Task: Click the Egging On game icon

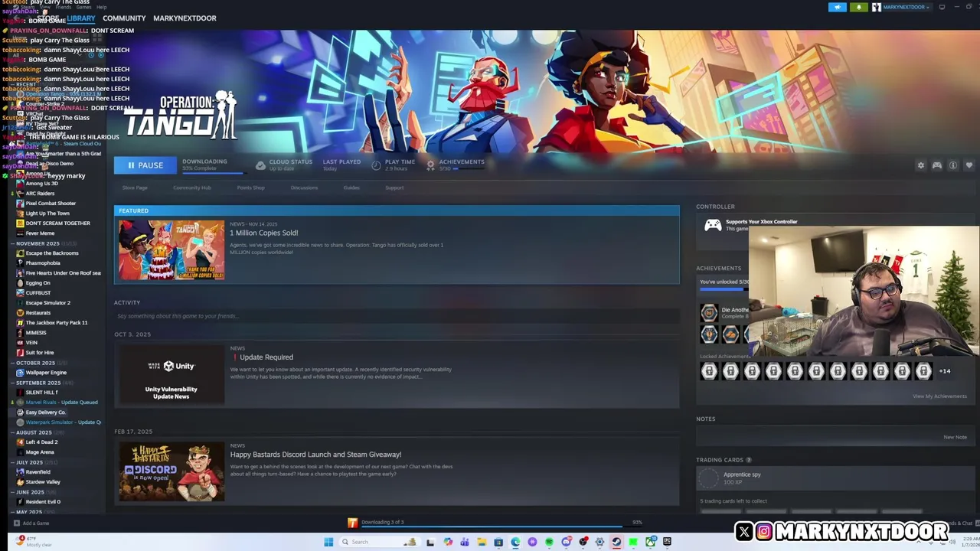Action: (x=20, y=283)
